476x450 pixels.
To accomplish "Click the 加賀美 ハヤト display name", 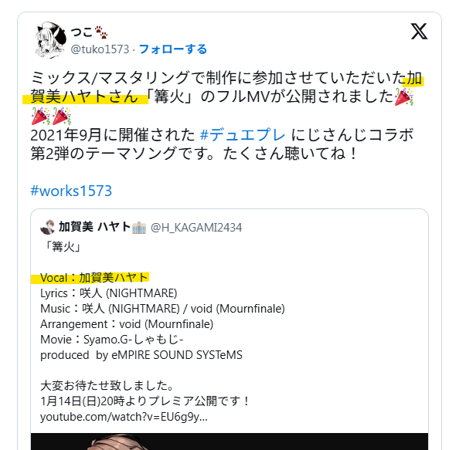I will [x=94, y=227].
